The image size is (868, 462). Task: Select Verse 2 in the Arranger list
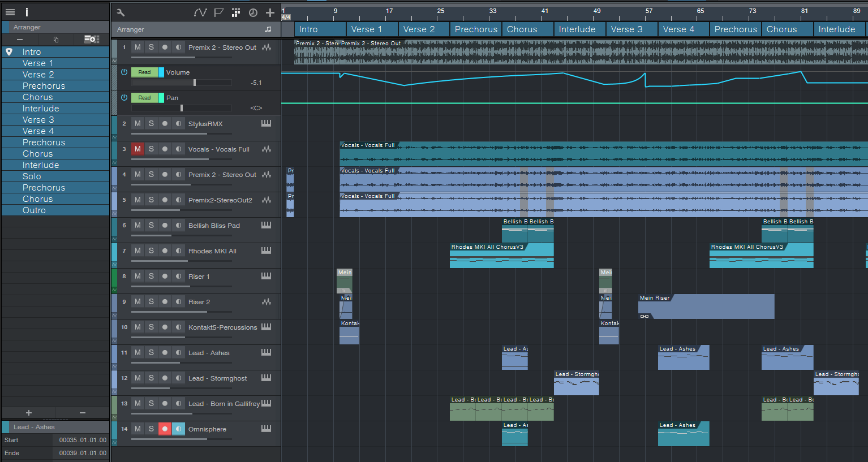pos(55,75)
